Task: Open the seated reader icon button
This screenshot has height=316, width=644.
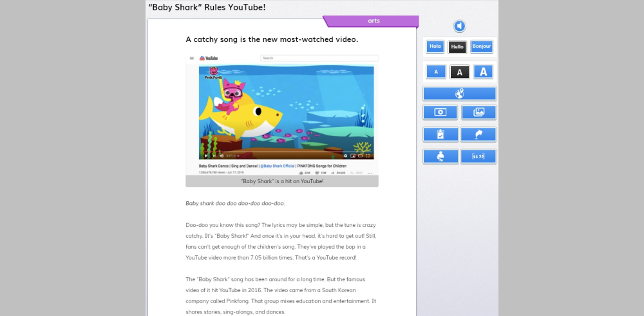Action: click(440, 156)
